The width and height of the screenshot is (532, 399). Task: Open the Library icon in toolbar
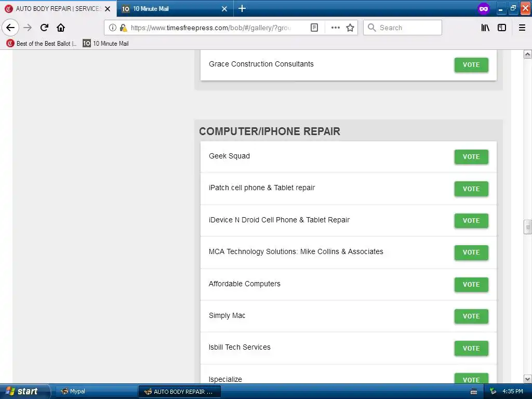485,28
